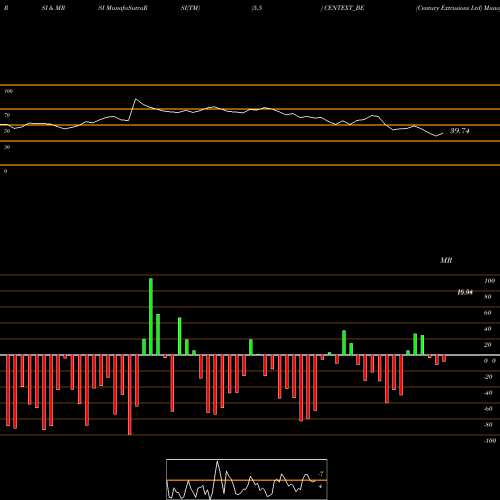
Task: Click the mini chart thumbnail at bottom
Action: [247, 479]
